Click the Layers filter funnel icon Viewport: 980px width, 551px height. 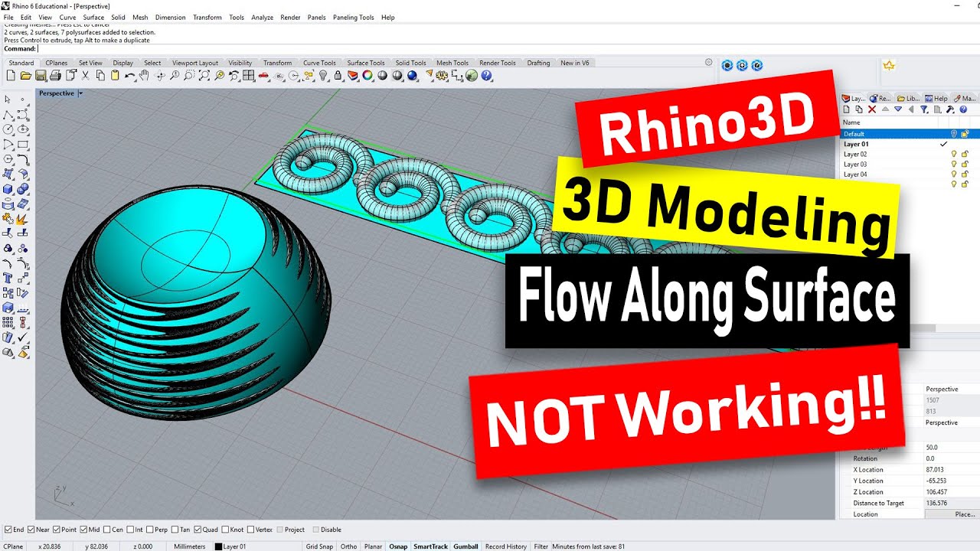click(924, 109)
